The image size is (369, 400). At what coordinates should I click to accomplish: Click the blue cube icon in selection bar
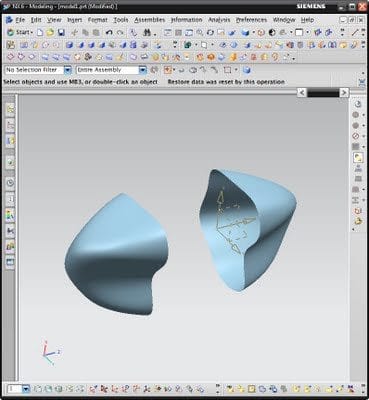tap(246, 70)
